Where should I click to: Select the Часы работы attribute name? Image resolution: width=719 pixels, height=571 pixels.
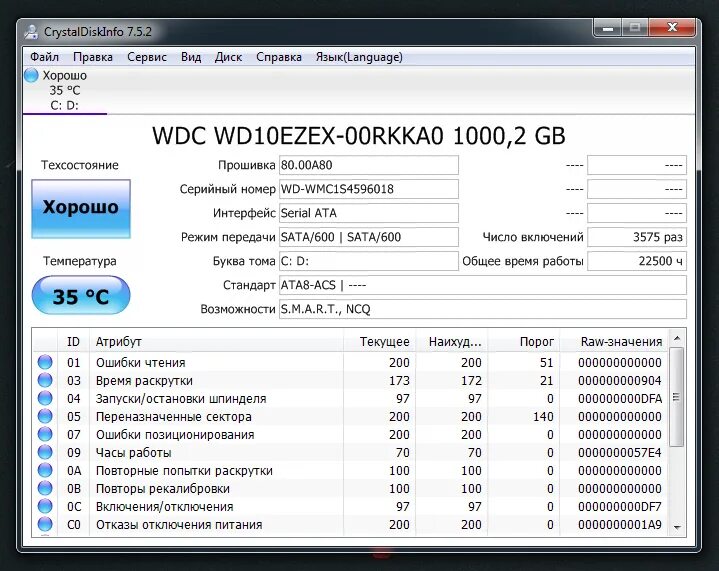click(x=133, y=453)
